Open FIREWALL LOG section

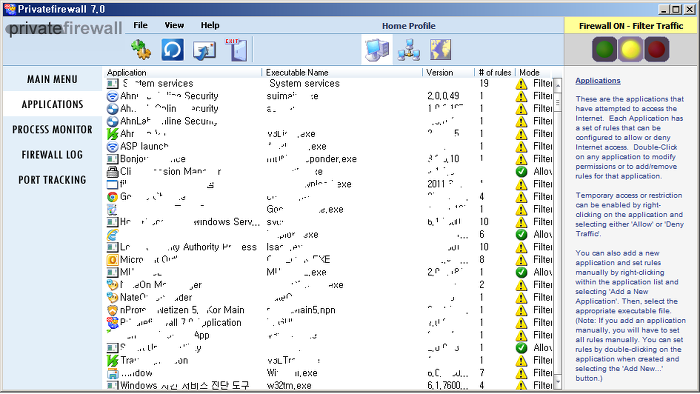[x=52, y=155]
